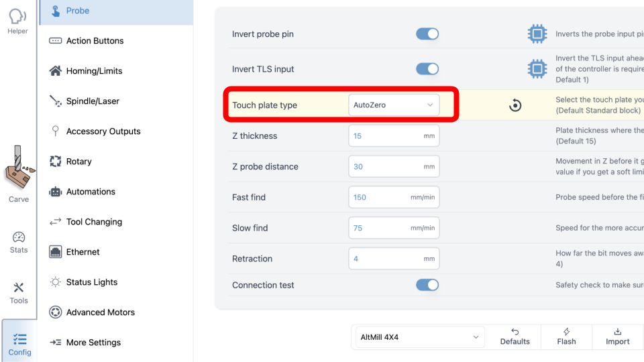The width and height of the screenshot is (644, 362).
Task: Turn off the Connection test switch
Action: [427, 285]
